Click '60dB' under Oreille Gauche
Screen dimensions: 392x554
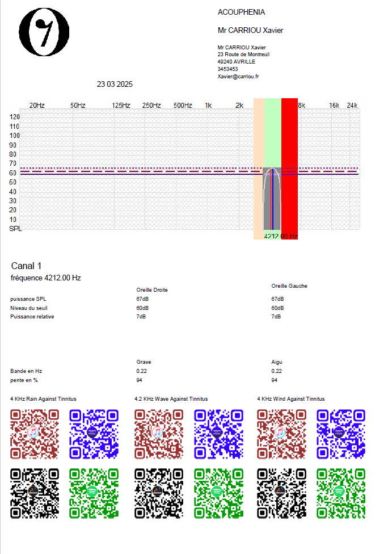pyautogui.click(x=277, y=308)
